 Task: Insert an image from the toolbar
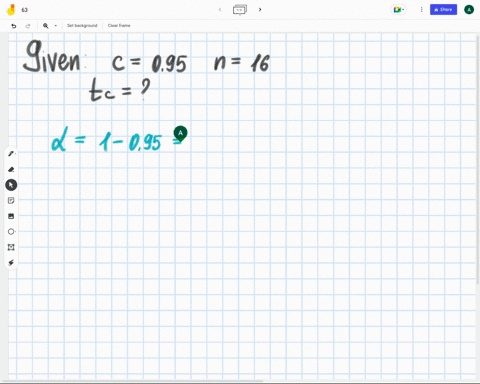click(x=11, y=216)
